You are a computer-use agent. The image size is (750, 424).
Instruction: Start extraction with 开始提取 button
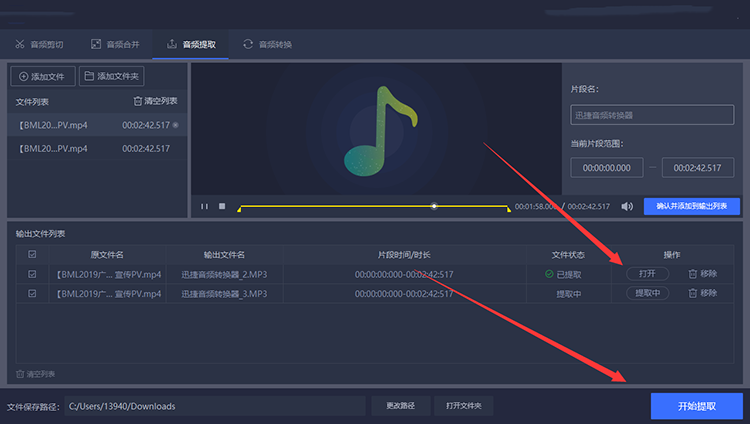tap(696, 406)
